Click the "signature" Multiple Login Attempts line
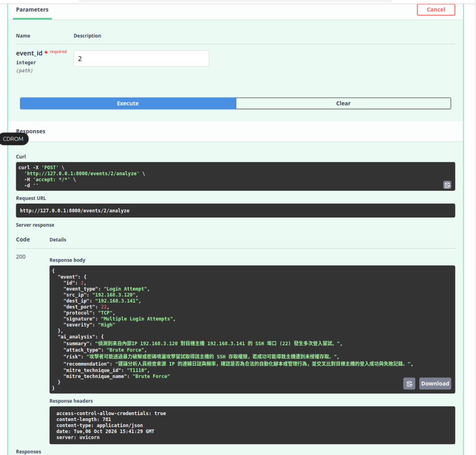This screenshot has width=476, height=455. pyautogui.click(x=119, y=319)
